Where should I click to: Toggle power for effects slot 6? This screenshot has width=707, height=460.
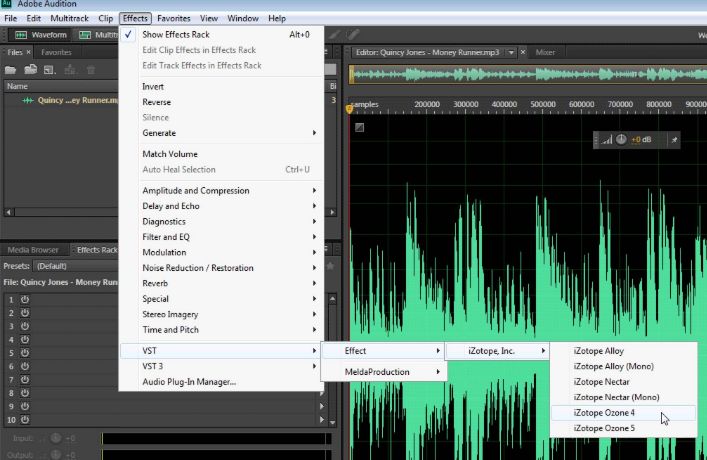click(25, 366)
